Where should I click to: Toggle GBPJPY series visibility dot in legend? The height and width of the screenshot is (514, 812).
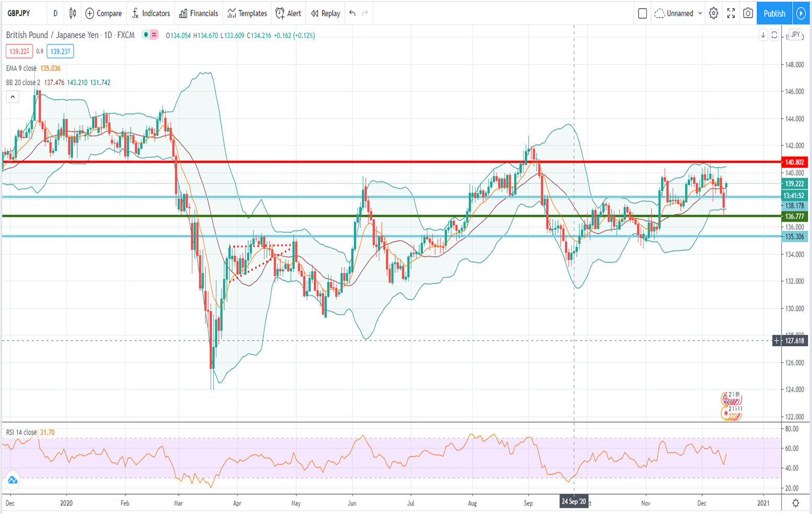[146, 36]
